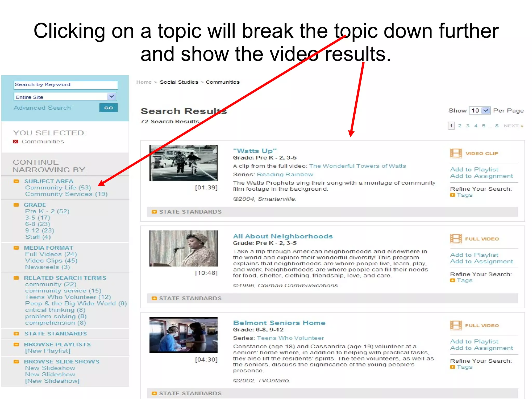This screenshot has width=532, height=399.
Task: Open Advanced Search
Action: [x=42, y=108]
